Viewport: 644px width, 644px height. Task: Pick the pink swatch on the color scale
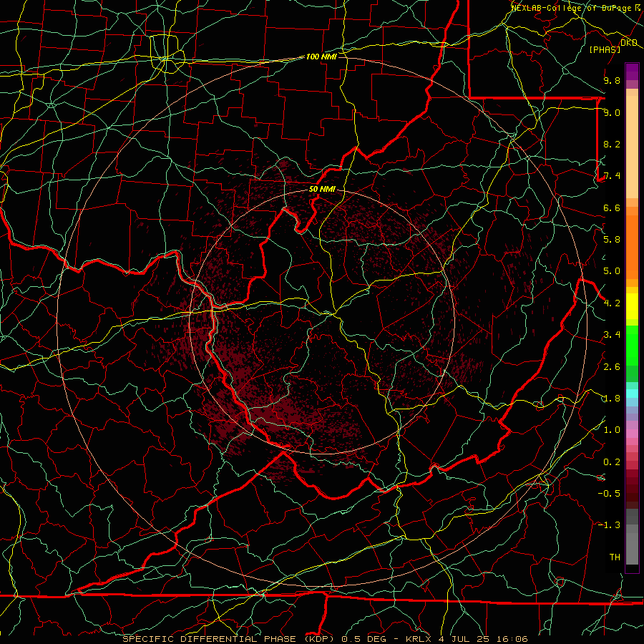632,434
